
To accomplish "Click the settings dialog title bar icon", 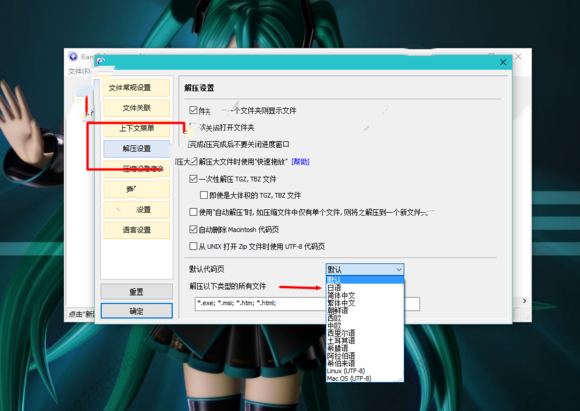I will (x=101, y=61).
